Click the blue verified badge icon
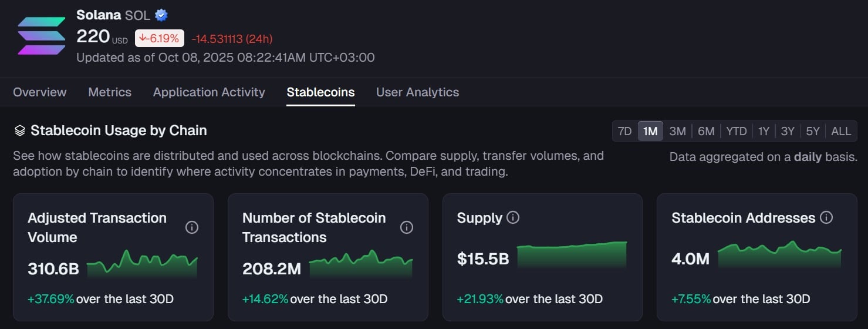This screenshot has width=868, height=329. 161,15
